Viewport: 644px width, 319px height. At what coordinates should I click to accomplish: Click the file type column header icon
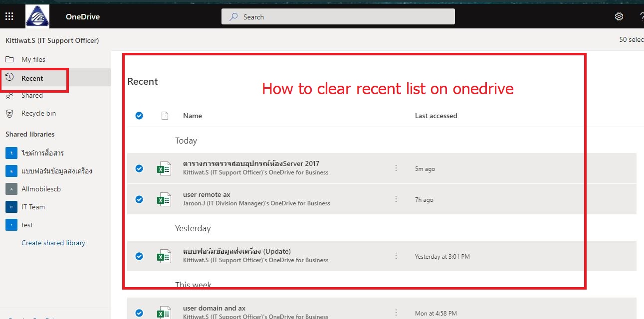pos(165,116)
